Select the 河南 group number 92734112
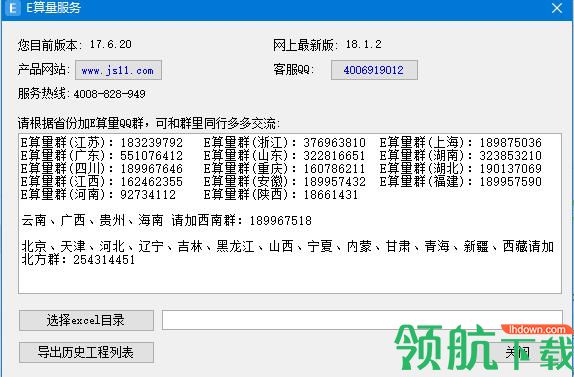The height and width of the screenshot is (377, 574). click(x=148, y=194)
